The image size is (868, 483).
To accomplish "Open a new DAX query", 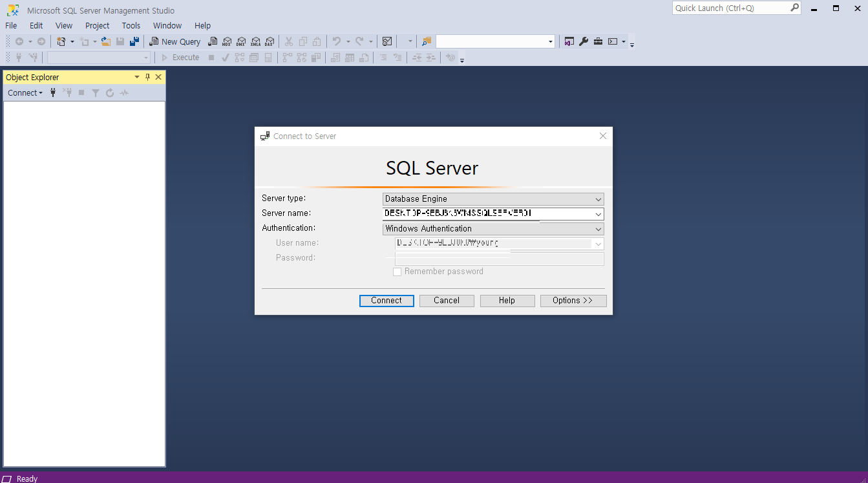I will 270,41.
